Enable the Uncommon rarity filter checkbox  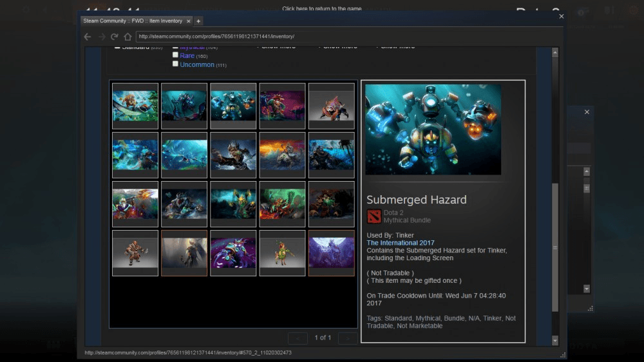175,64
